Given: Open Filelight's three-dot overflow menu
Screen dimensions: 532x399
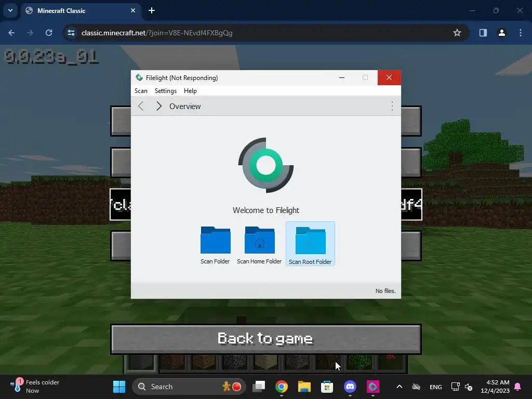Looking at the screenshot, I should pos(392,106).
